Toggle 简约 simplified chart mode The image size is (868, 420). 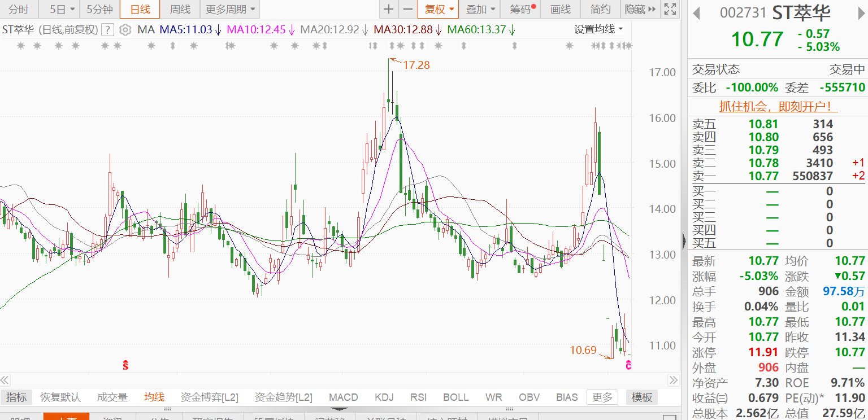tap(601, 10)
